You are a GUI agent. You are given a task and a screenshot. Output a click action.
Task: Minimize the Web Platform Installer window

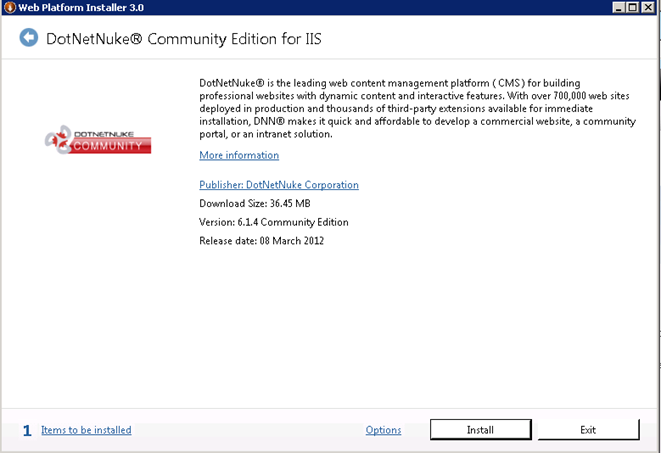tap(618, 7)
